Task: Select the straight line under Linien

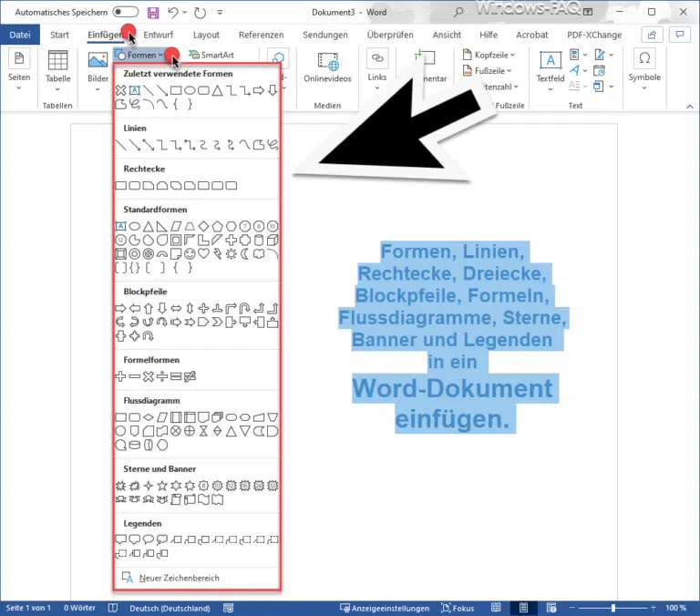Action: (121, 145)
